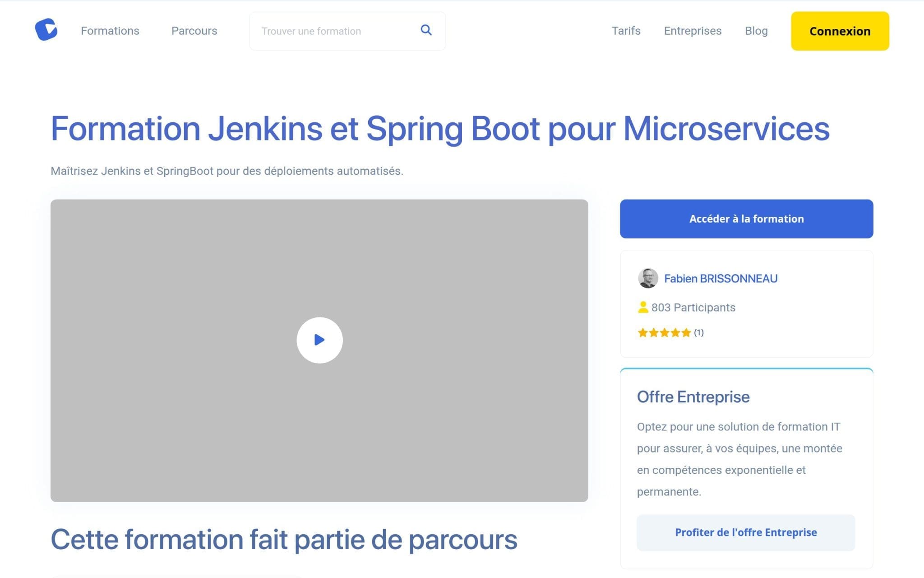The height and width of the screenshot is (578, 924).
Task: Click the yellow Connexion button
Action: pyautogui.click(x=840, y=31)
